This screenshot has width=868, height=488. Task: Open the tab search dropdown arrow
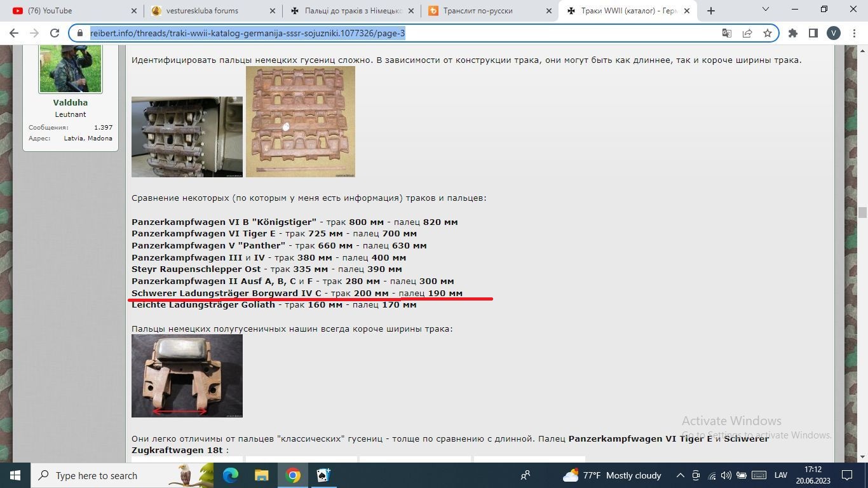coord(766,10)
